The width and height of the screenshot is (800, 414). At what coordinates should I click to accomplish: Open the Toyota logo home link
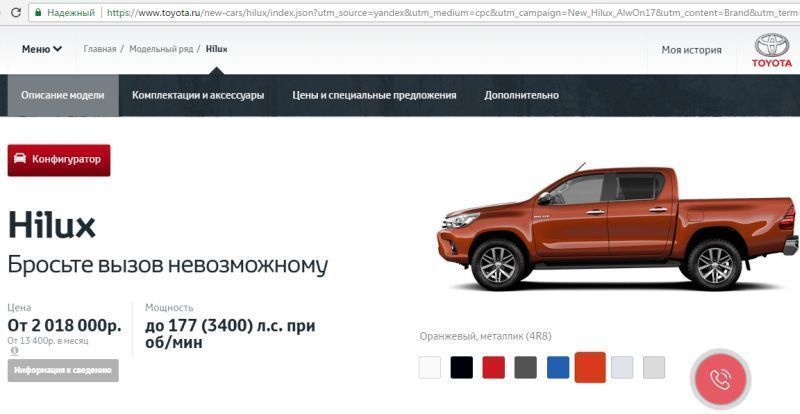pyautogui.click(x=771, y=50)
